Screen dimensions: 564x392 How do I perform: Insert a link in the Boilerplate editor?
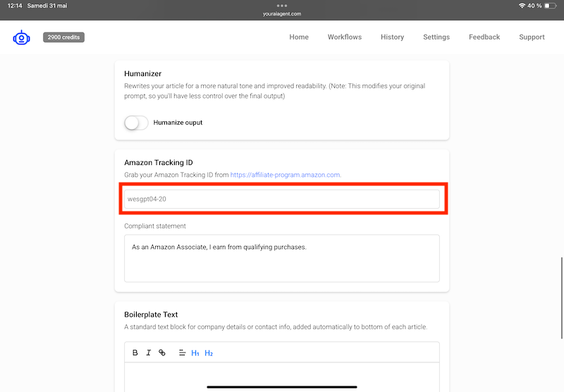coord(162,353)
